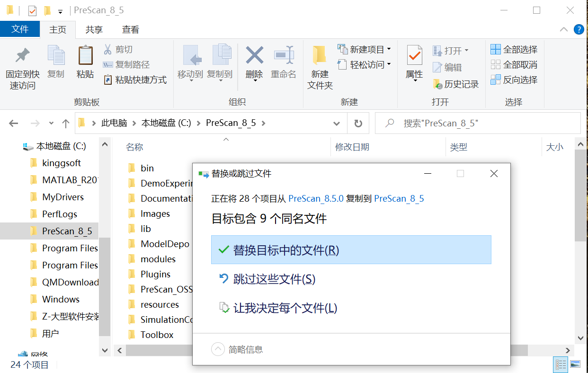Click 全部取消 (Select none)
The height and width of the screenshot is (373, 588).
514,64
